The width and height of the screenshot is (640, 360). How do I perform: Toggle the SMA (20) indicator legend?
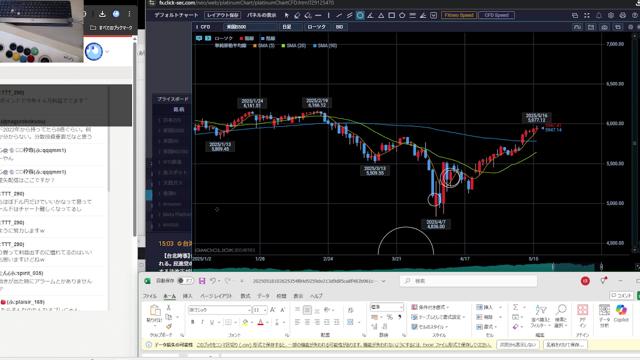click(x=293, y=46)
